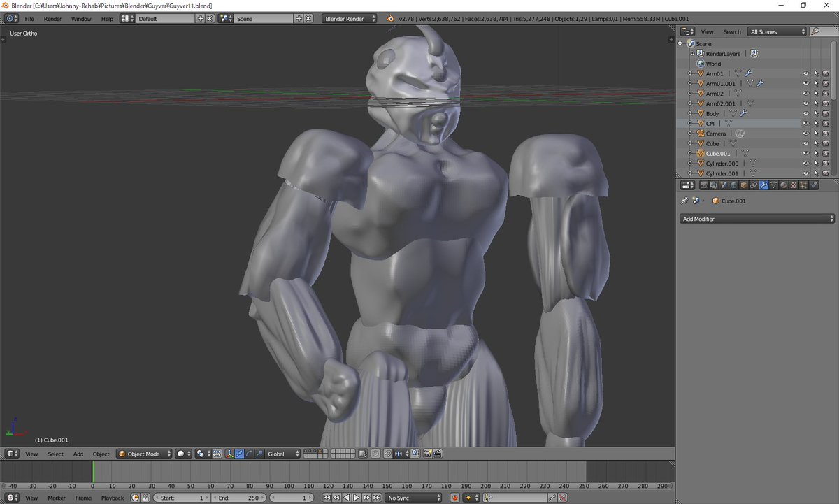Screen dimensions: 839x504
Task: Open the Physics properties tab
Action: pyautogui.click(x=814, y=185)
